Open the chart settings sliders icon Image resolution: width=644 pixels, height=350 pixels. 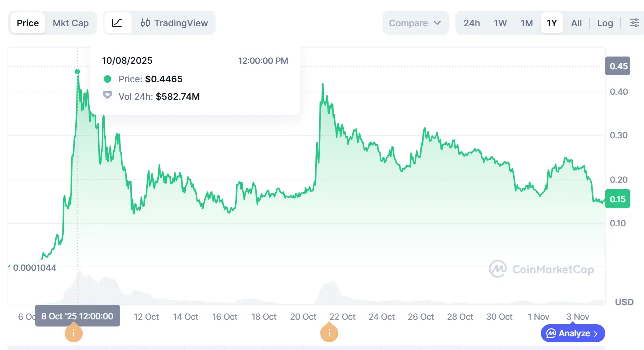click(x=634, y=23)
